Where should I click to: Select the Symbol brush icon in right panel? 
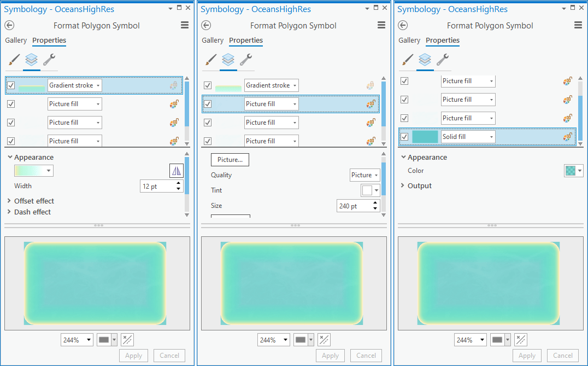click(407, 59)
